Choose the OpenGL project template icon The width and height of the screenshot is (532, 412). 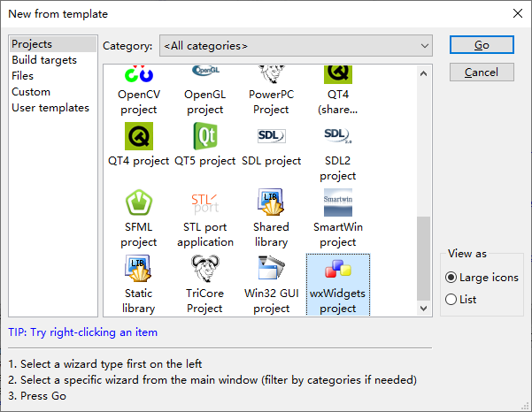tap(205, 71)
